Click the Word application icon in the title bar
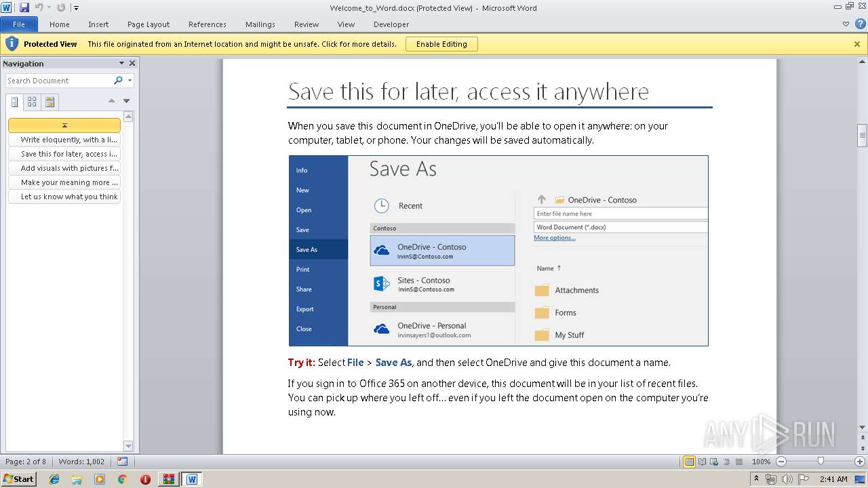Screen dimensions: 868x488 point(7,7)
